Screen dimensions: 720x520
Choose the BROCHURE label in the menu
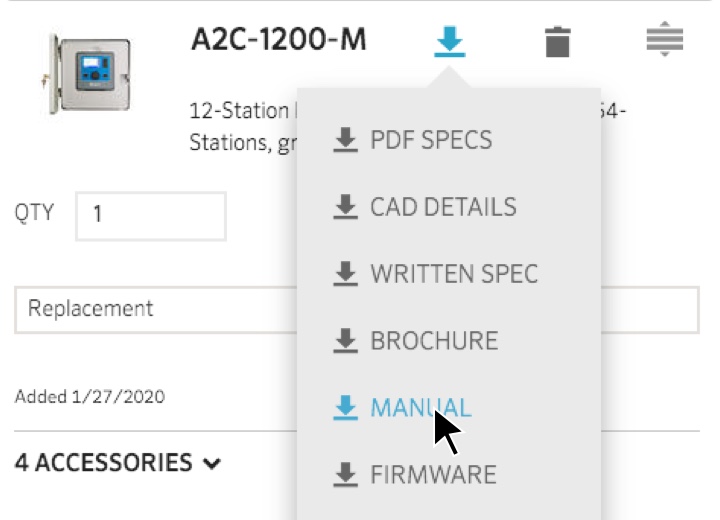pos(434,340)
